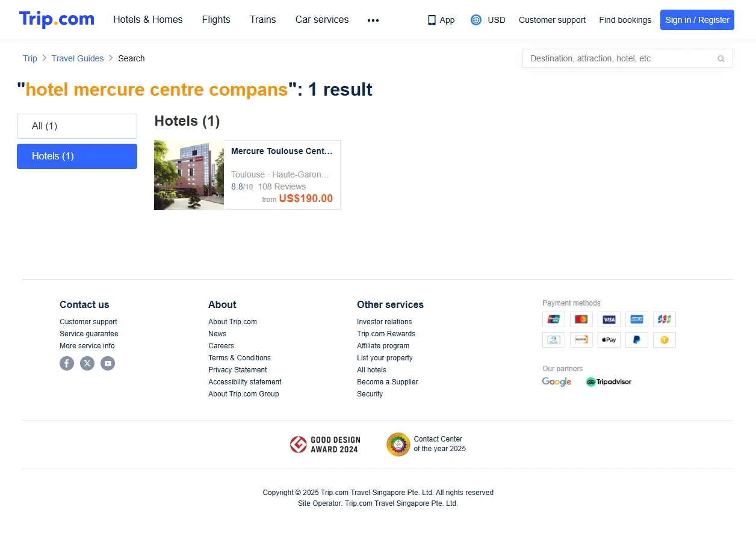Open Investor relations link
This screenshot has width=756, height=554.
coord(385,322)
